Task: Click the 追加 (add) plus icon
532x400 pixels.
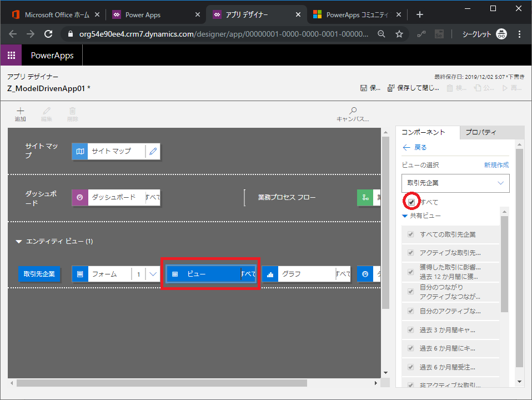Action: coord(21,111)
